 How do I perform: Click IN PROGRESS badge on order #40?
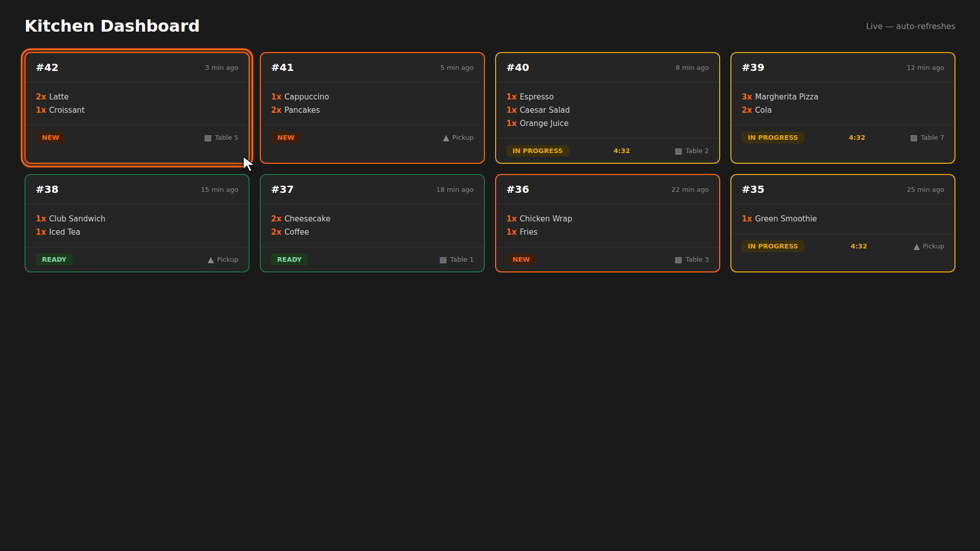point(537,151)
